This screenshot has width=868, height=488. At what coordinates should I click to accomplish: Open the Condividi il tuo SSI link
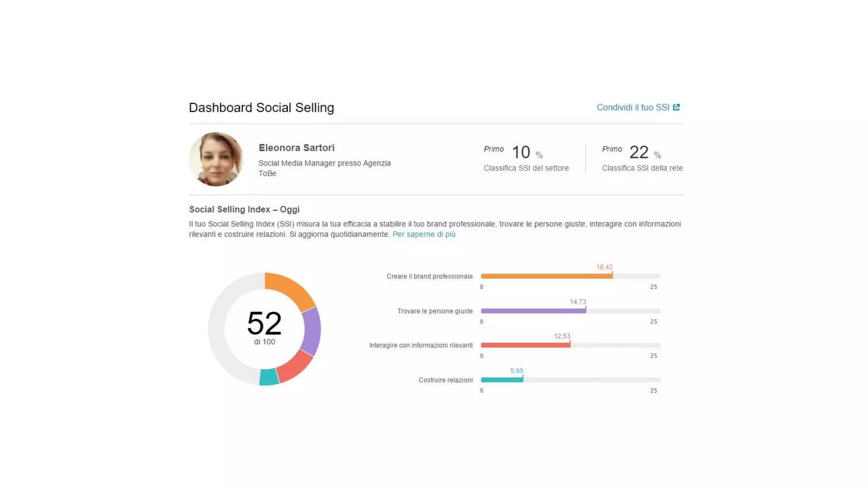(633, 108)
